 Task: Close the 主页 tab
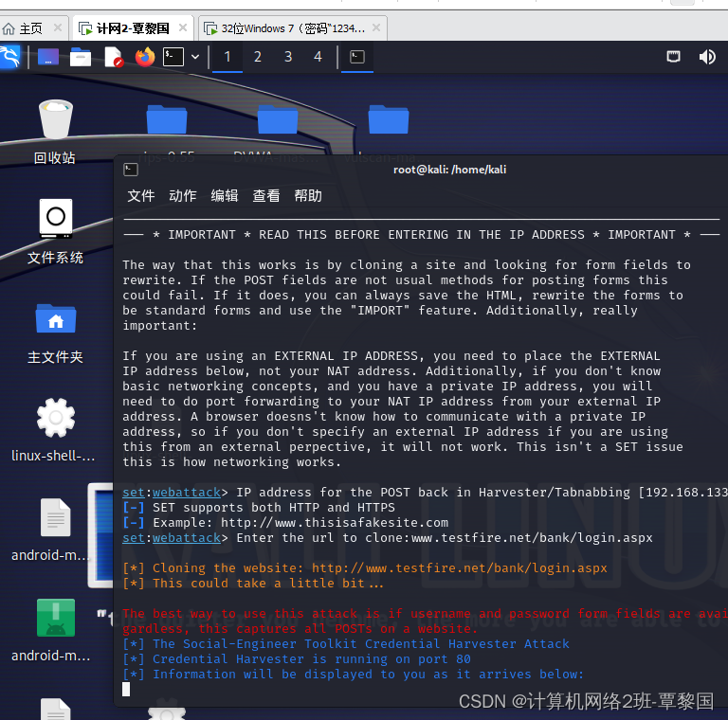tap(58, 27)
